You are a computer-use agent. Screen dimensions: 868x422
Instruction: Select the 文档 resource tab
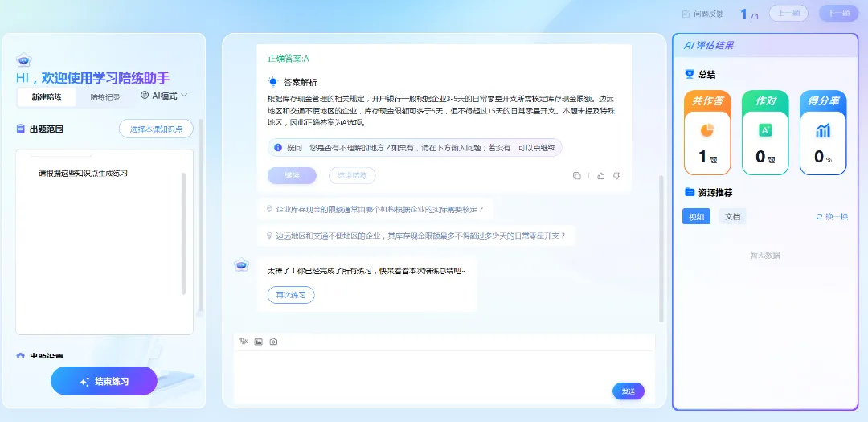pos(732,216)
